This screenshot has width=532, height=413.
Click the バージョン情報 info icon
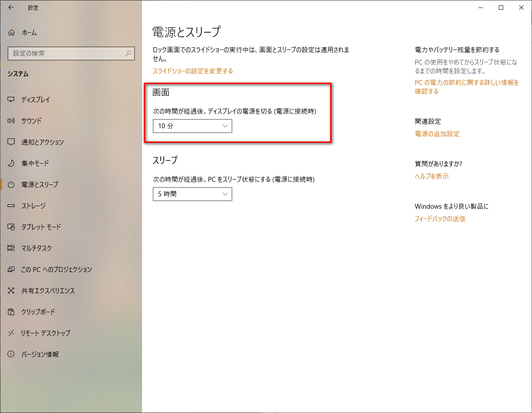(x=12, y=355)
